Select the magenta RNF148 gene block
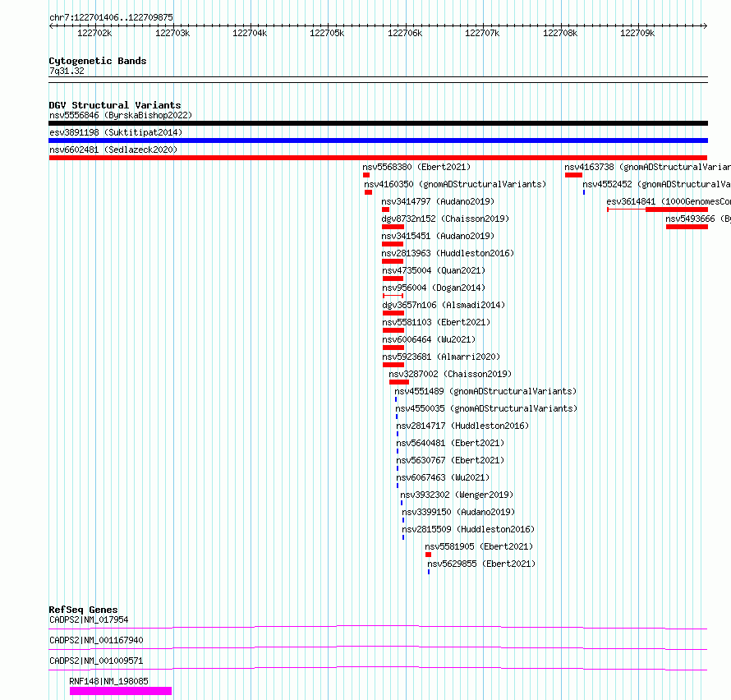Image resolution: width=731 pixels, height=700 pixels. [121, 691]
